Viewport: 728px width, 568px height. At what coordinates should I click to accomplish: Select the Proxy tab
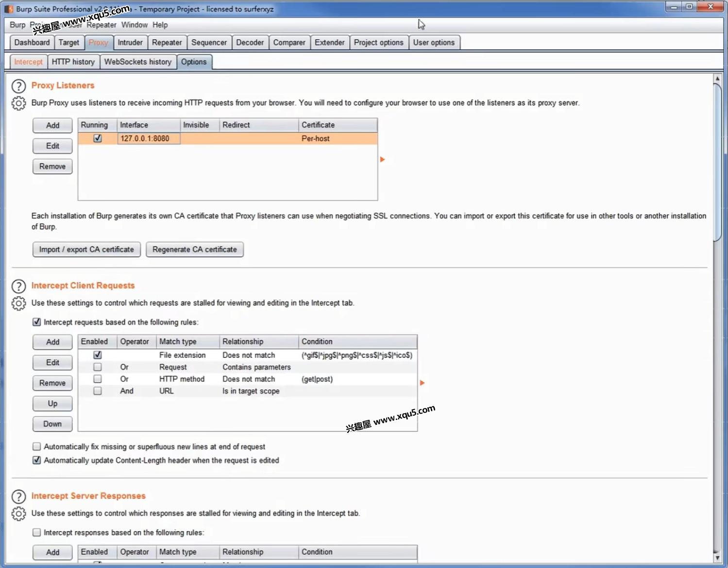point(99,42)
